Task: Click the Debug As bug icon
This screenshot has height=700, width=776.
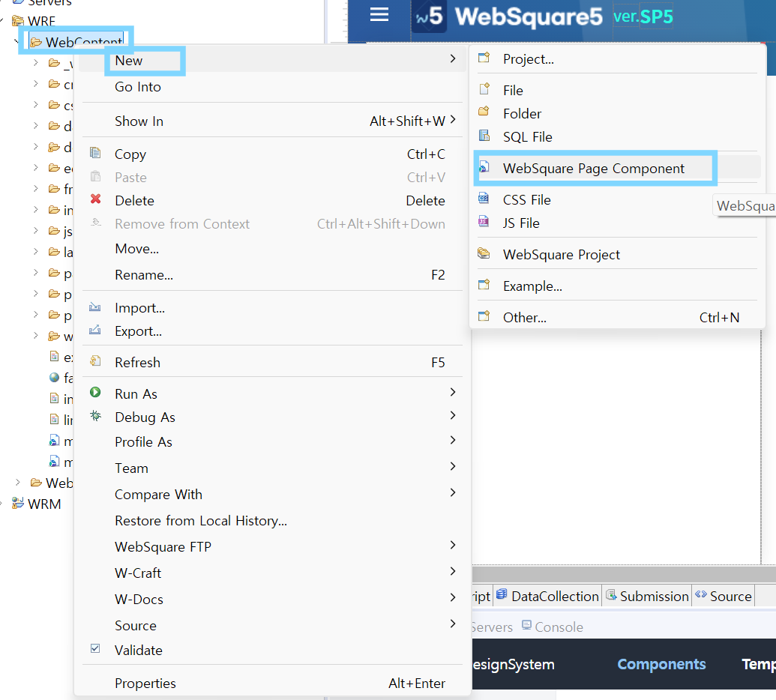Action: (95, 415)
